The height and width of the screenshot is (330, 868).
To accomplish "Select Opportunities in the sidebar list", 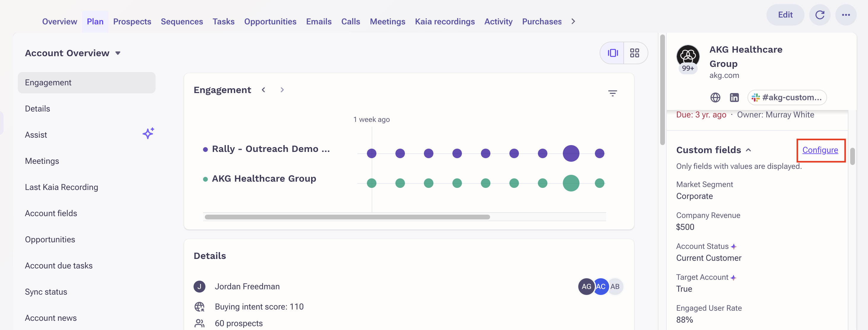I will tap(87, 240).
